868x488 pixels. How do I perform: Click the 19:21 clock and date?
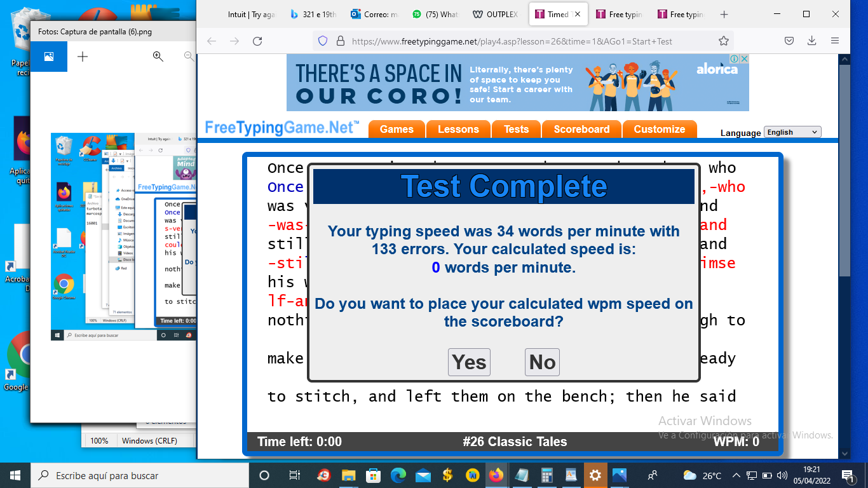(x=811, y=475)
